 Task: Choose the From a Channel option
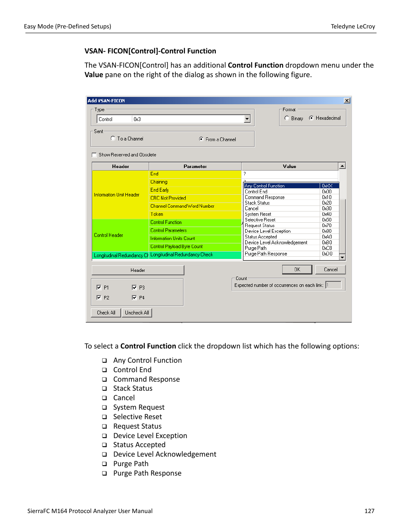[201, 139]
